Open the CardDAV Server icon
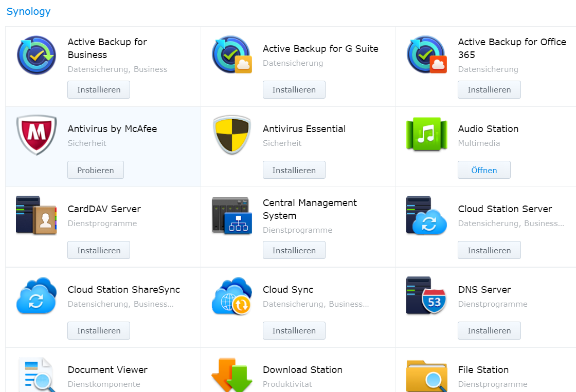 click(37, 215)
